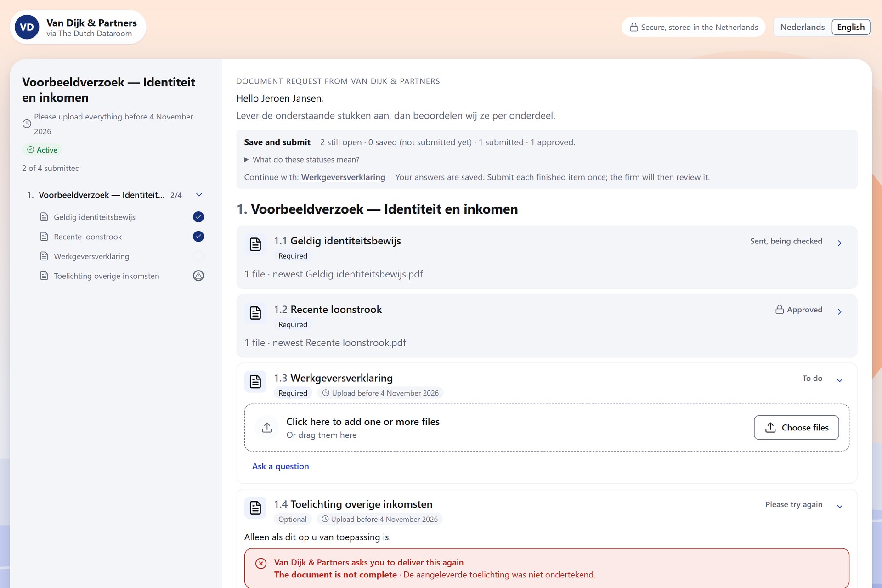The height and width of the screenshot is (588, 882).
Task: Open the 1.1 Geldig identiteitsbewijs item via its chevron
Action: coord(839,243)
